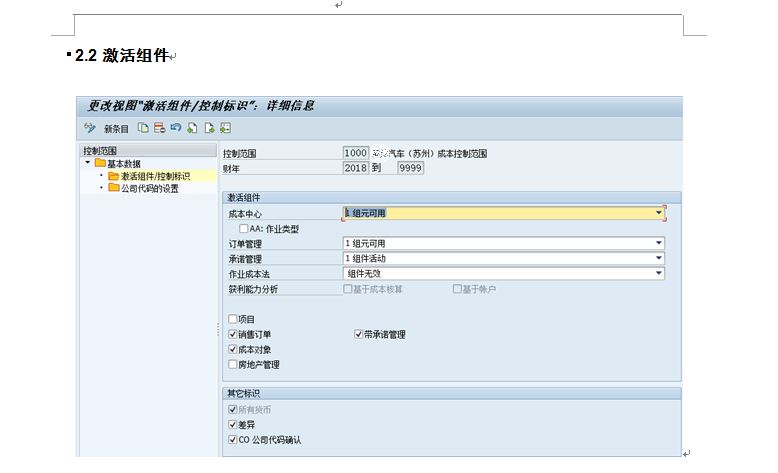Toggle the 所有货币 checkbox
The image size is (778, 473).
coord(233,409)
